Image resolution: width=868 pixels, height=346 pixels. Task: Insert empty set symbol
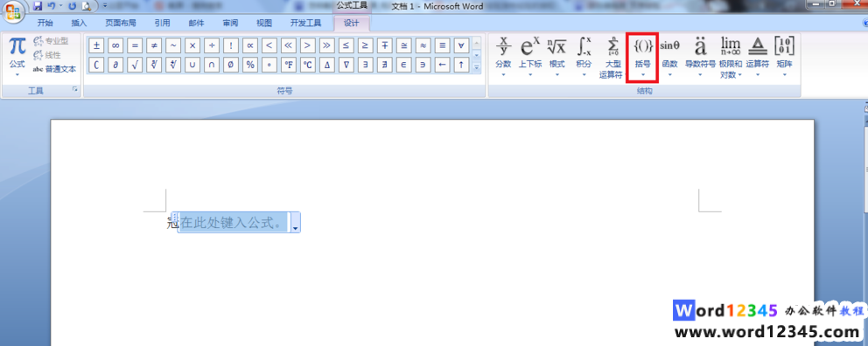(230, 65)
